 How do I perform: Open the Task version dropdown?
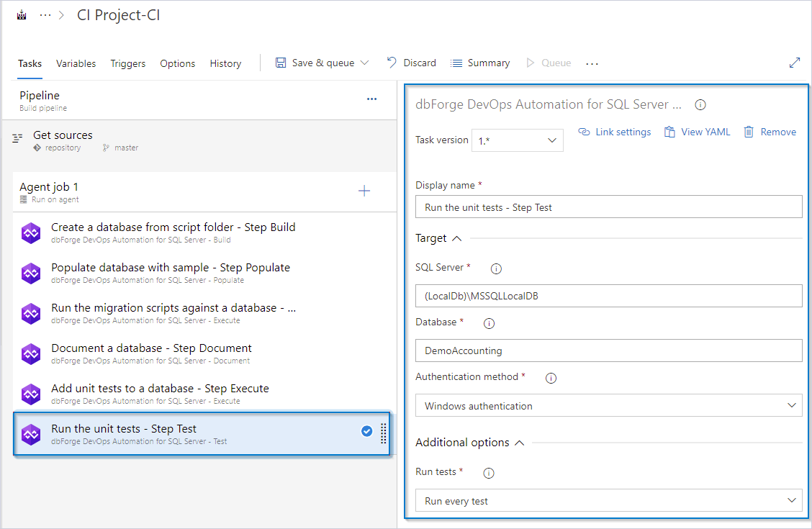tap(518, 140)
